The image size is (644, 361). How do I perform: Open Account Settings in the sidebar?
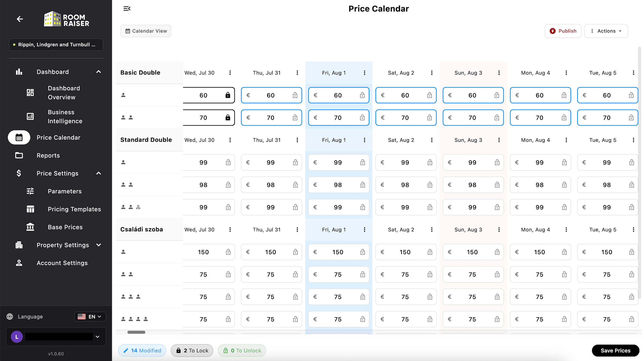[62, 263]
